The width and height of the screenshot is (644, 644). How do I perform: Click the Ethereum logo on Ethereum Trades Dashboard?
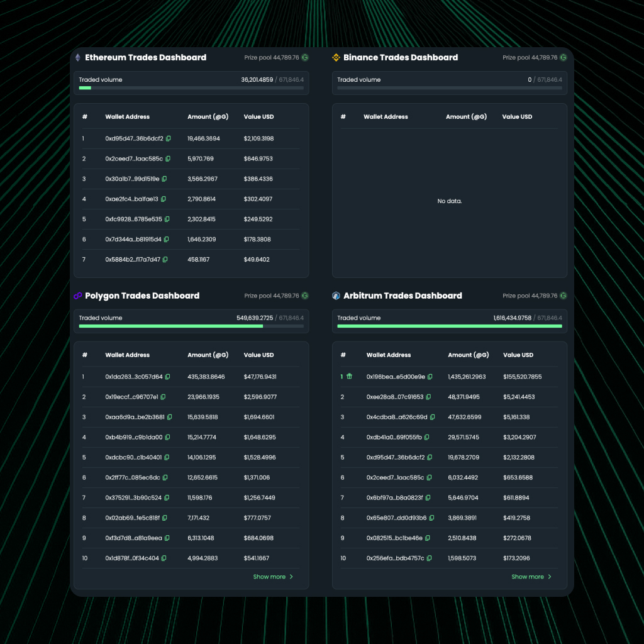[77, 57]
